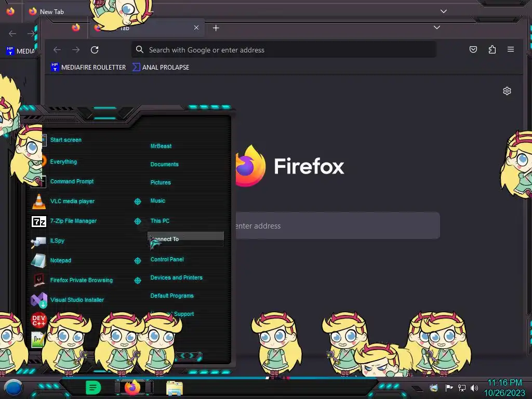
Task: Launch Visual Studio Installer
Action: (77, 300)
